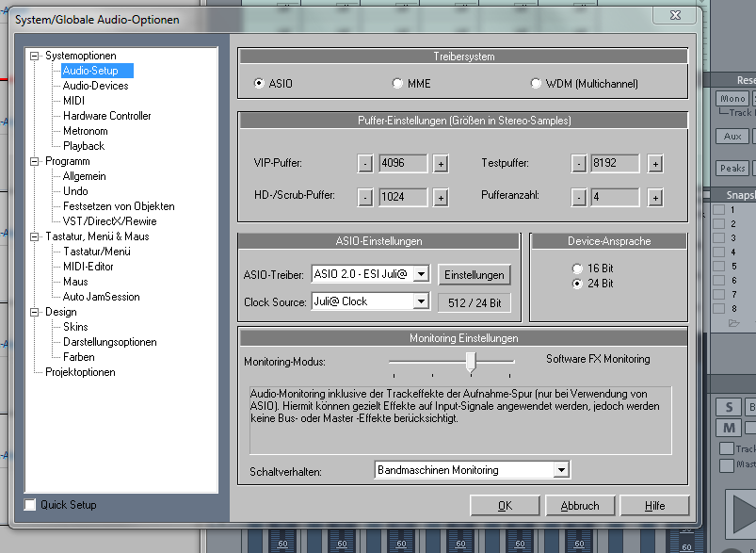The width and height of the screenshot is (756, 553).
Task: Open Projektoptionen in the tree
Action: click(80, 372)
